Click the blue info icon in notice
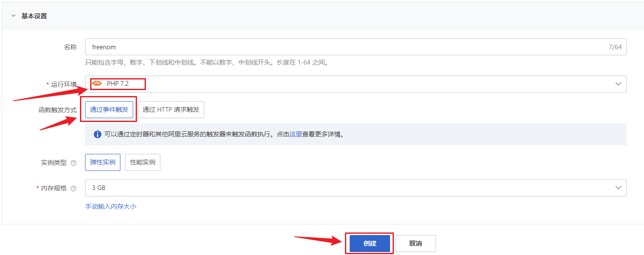The height and width of the screenshot is (255, 644). click(x=97, y=134)
